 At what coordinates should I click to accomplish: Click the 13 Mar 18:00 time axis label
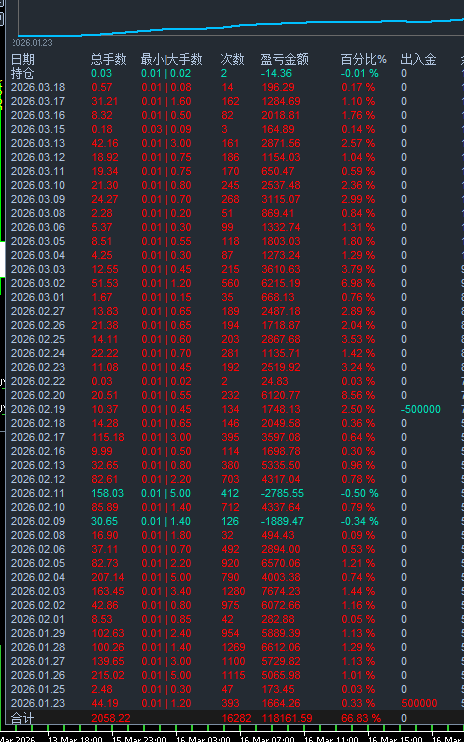pyautogui.click(x=75, y=739)
